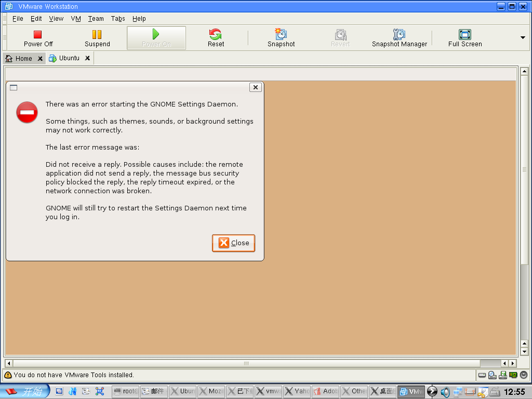The image size is (532, 399).
Task: Open the Tabs menu
Action: (118, 19)
